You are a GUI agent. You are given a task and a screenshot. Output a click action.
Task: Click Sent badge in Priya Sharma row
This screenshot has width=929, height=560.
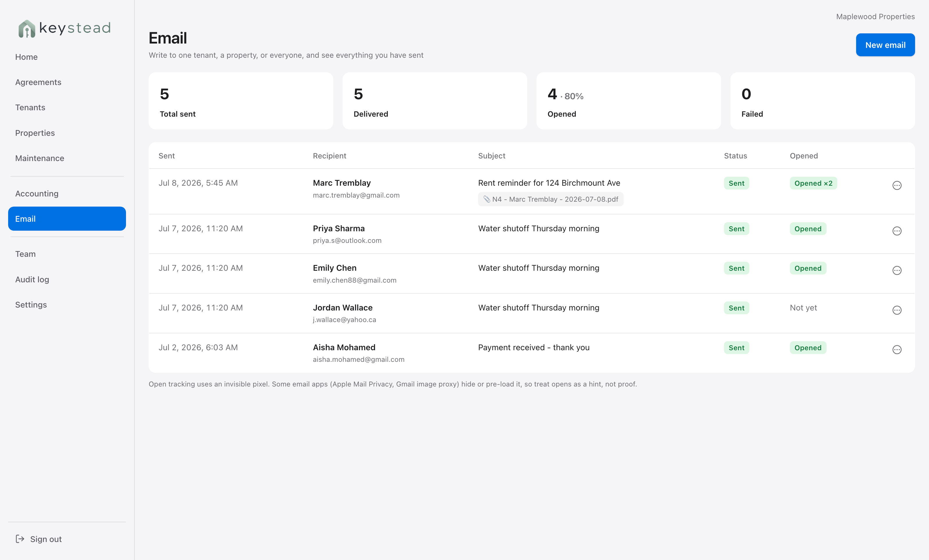[736, 229]
